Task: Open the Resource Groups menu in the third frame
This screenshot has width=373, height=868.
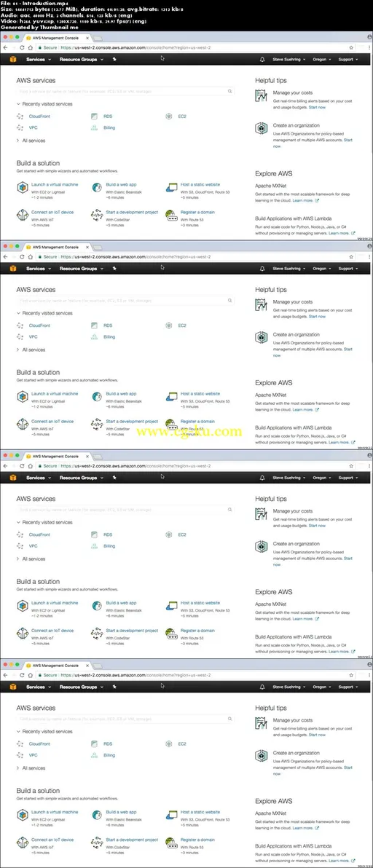Action: tap(82, 478)
